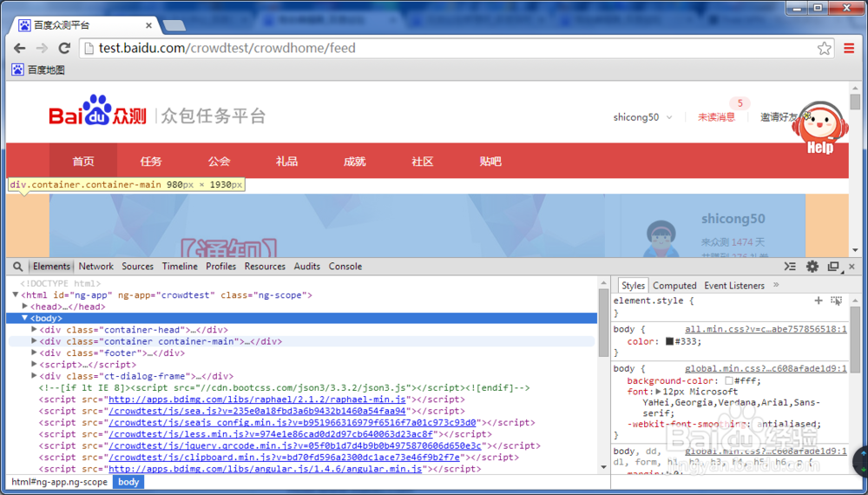Viewport: 868px width, 495px height.
Task: Open the angular.min.js script link
Action: coord(266,469)
